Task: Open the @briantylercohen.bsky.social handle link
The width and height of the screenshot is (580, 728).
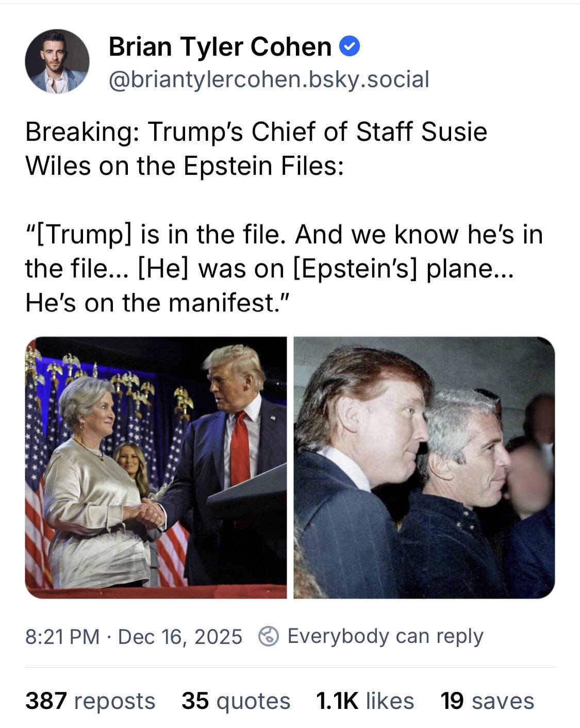Action: (x=269, y=79)
